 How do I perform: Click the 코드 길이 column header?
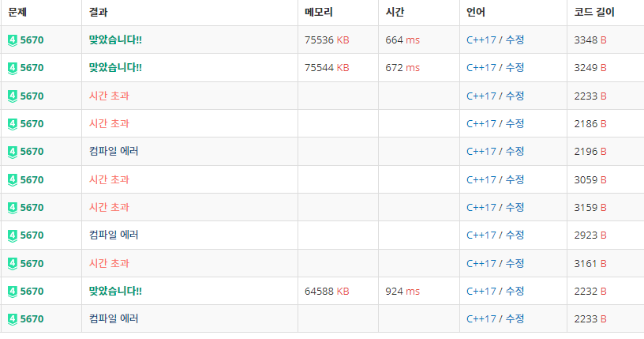(x=594, y=13)
